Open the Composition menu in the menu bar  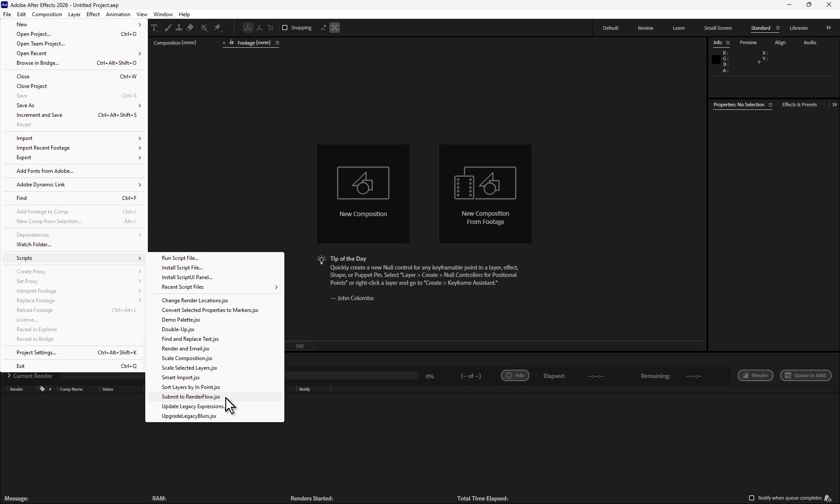coord(47,14)
